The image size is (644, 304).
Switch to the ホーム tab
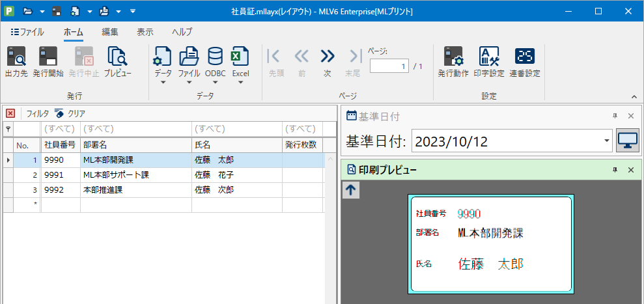pyautogui.click(x=74, y=32)
